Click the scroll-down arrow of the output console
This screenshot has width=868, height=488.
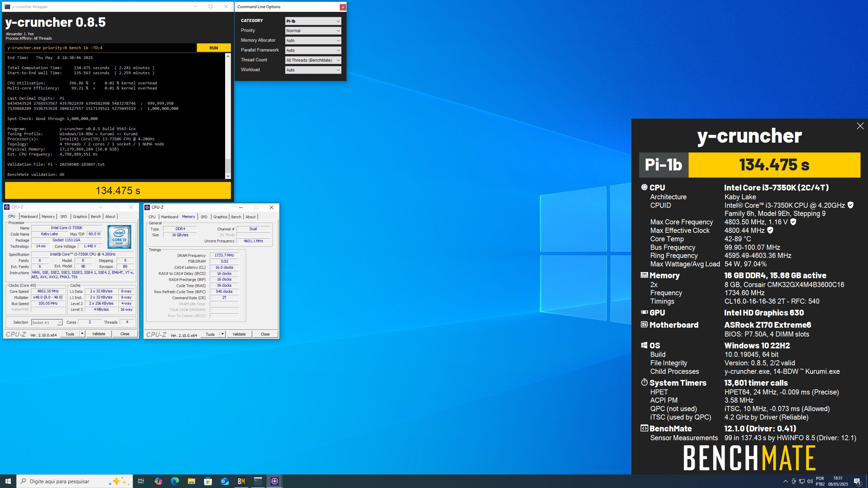[x=228, y=176]
